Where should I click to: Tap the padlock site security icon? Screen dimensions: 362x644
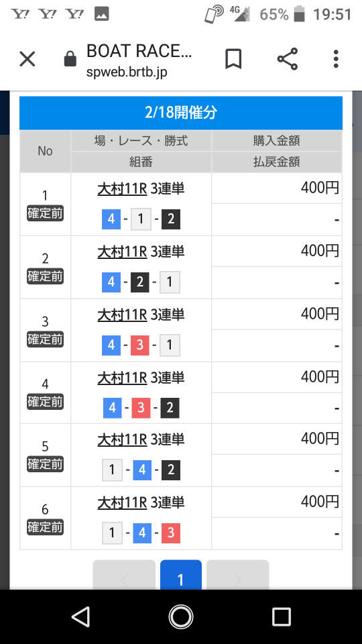coord(70,59)
